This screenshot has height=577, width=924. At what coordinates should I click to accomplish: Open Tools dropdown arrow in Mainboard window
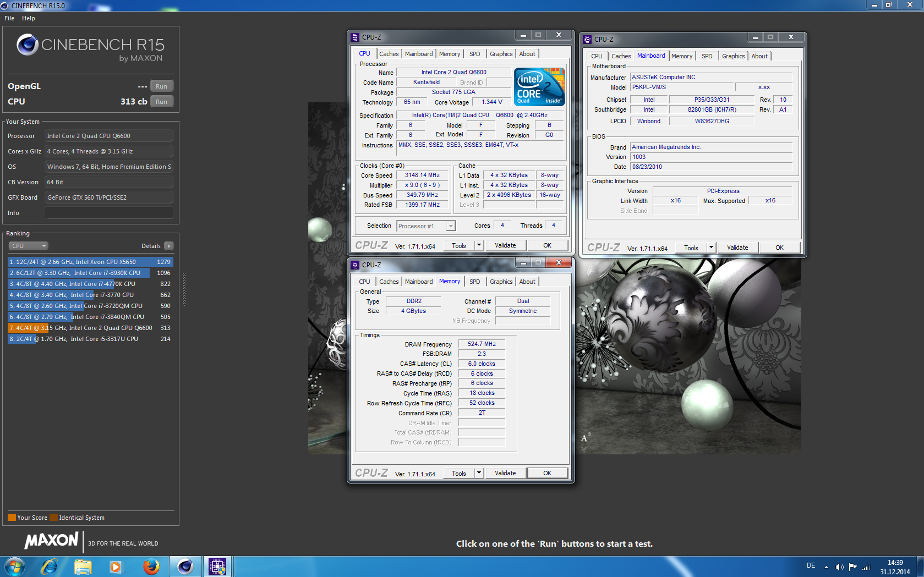[x=711, y=248]
